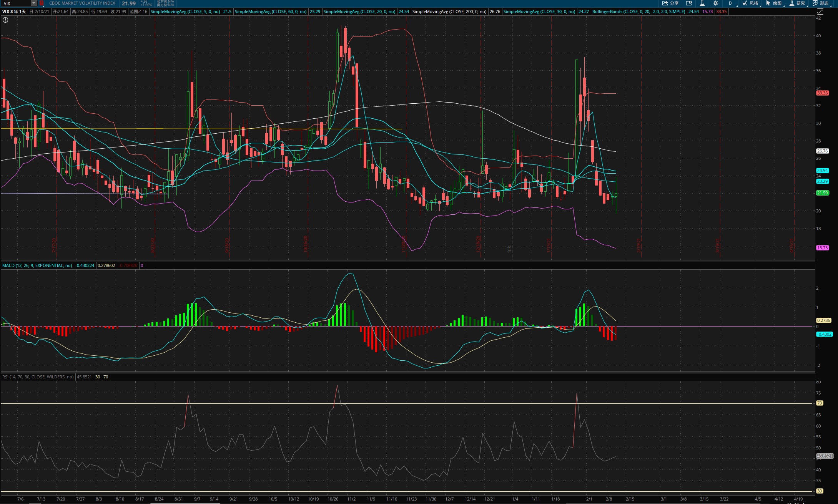Click the VIX symbol input field
The width and height of the screenshot is (838, 504).
click(16, 3)
